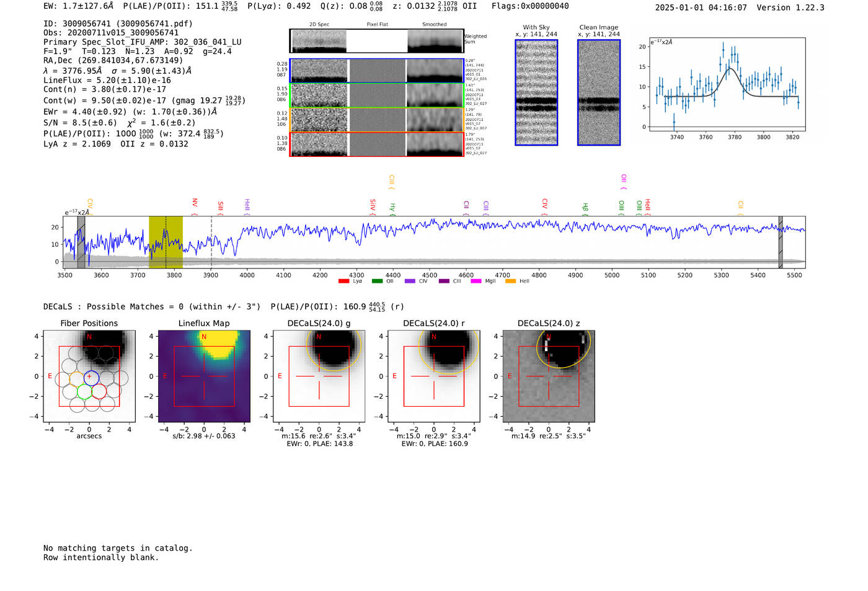The width and height of the screenshot is (868, 591).
Task: Select the green Hγ line marker
Action: (x=392, y=209)
